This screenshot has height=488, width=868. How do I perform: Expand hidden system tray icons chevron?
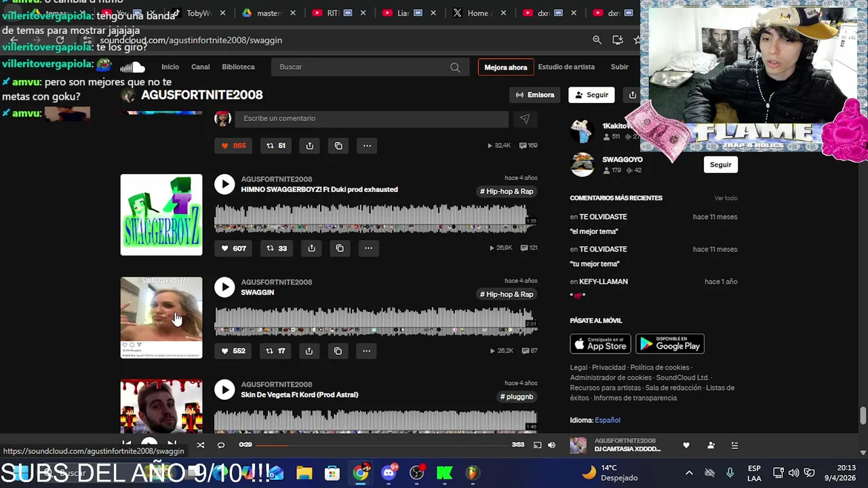[689, 472]
